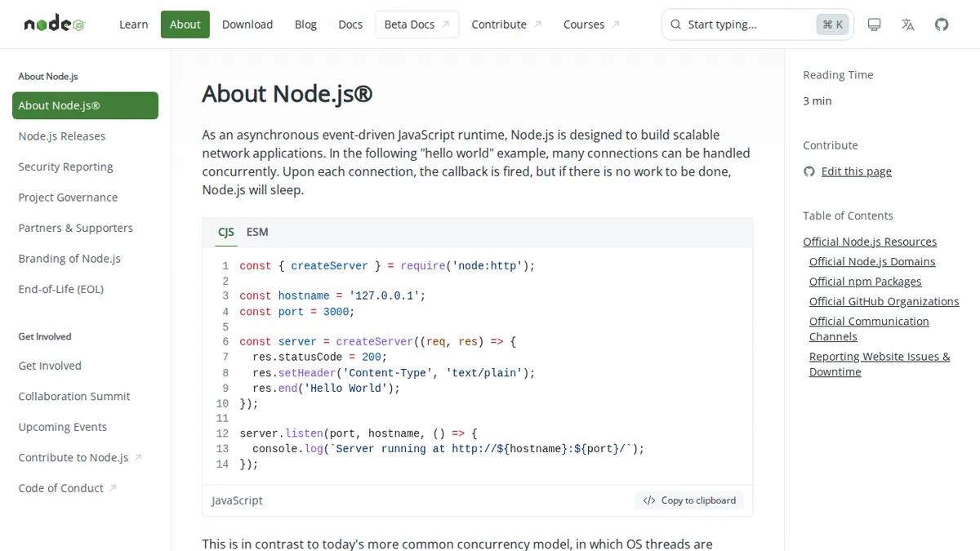Click the ⌘ K shortcut badge
This screenshot has width=980, height=551.
(x=832, y=24)
